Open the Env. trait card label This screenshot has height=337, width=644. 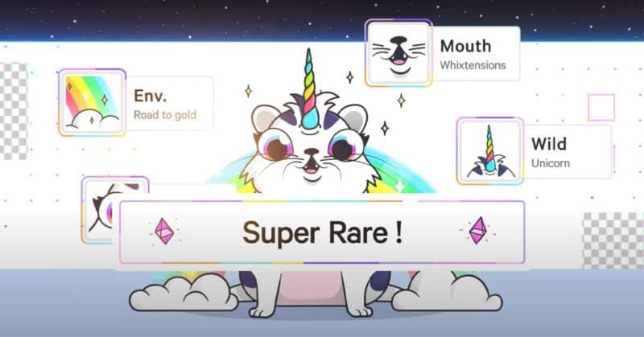point(150,96)
